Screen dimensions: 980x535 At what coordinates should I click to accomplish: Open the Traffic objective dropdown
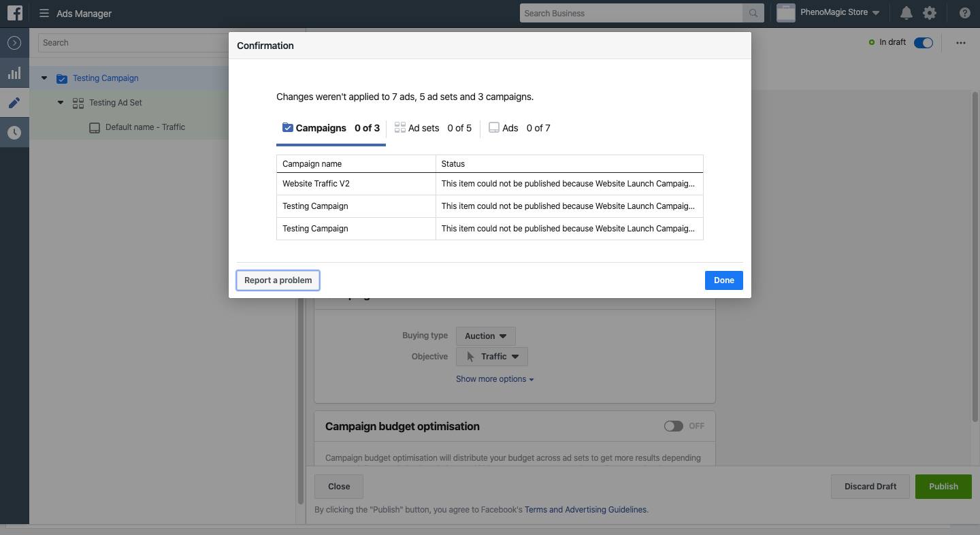point(492,357)
